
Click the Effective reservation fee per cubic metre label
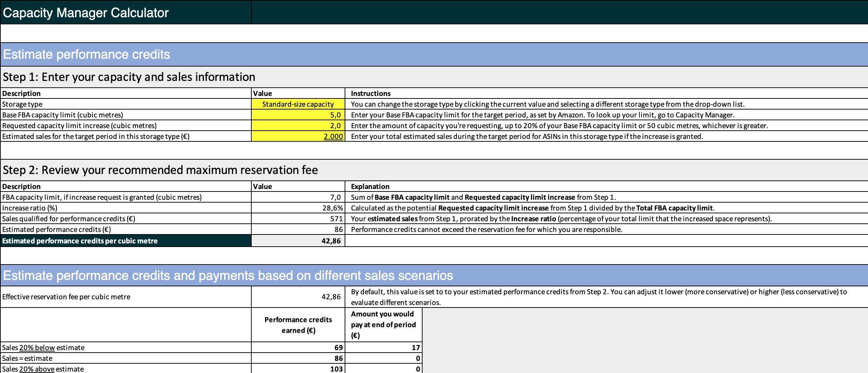click(x=66, y=297)
